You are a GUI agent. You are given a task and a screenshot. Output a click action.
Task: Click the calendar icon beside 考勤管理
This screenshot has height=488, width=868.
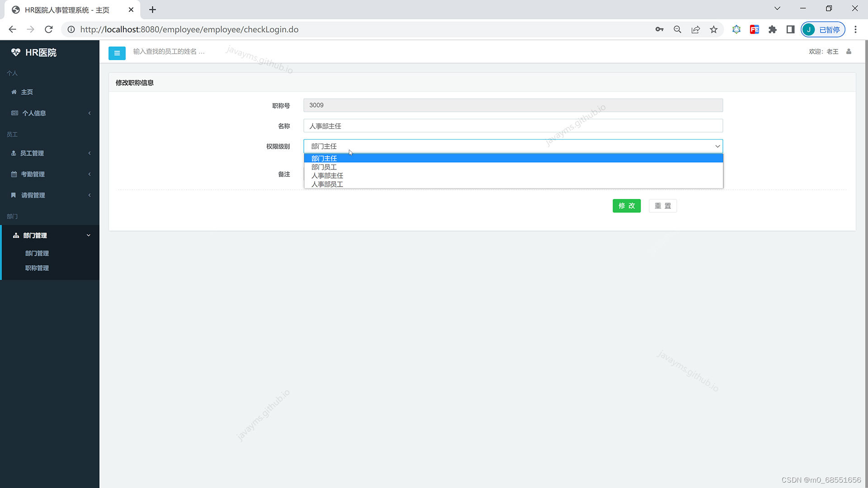coord(14,174)
